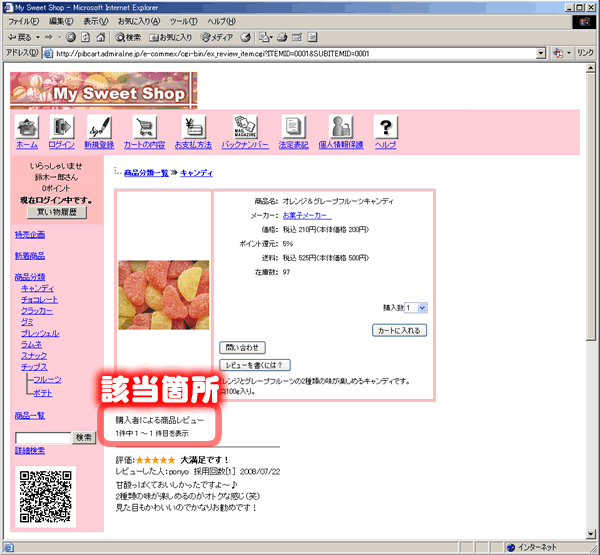Click the Print toolbar icon
Screen dimensions: 600x555
pos(282,37)
